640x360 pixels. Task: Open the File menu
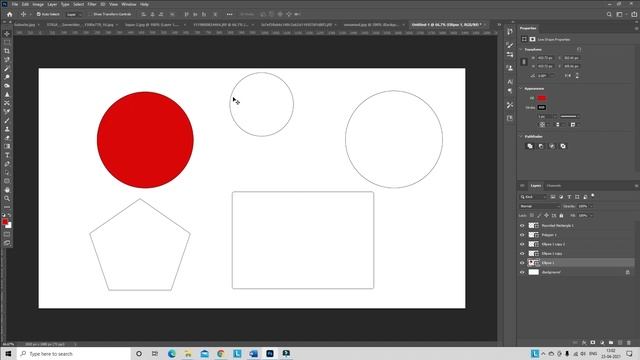tap(15, 4)
